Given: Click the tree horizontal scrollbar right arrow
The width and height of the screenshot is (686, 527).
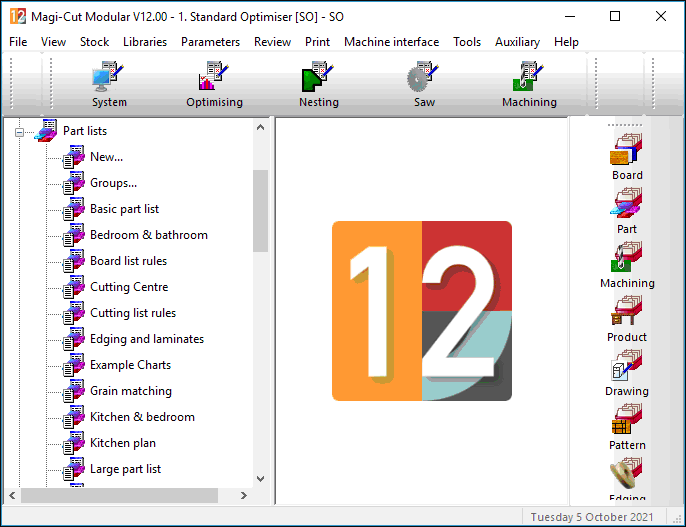Looking at the screenshot, I should tap(243, 496).
